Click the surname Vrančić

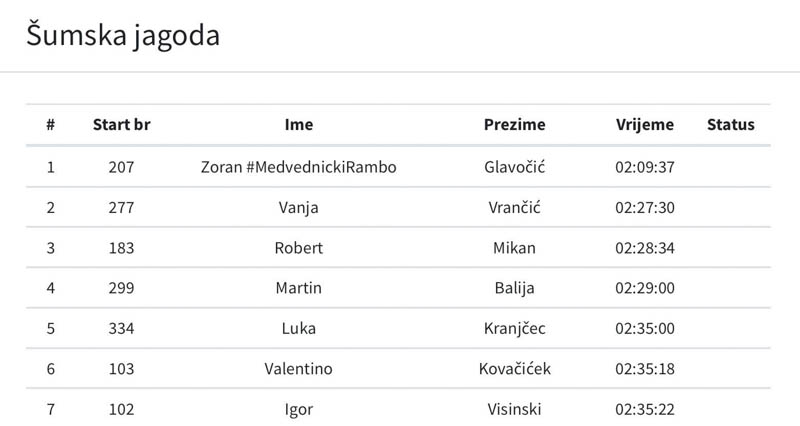tap(515, 207)
